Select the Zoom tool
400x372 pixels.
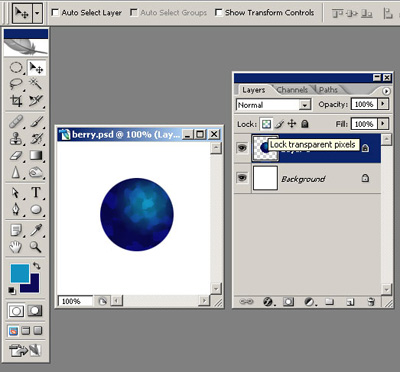point(36,247)
